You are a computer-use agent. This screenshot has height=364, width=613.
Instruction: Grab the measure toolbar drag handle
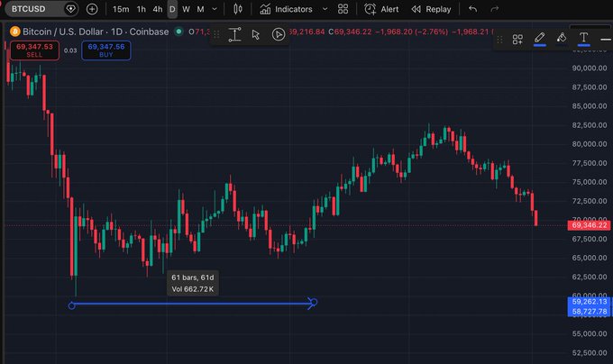[x=216, y=35]
